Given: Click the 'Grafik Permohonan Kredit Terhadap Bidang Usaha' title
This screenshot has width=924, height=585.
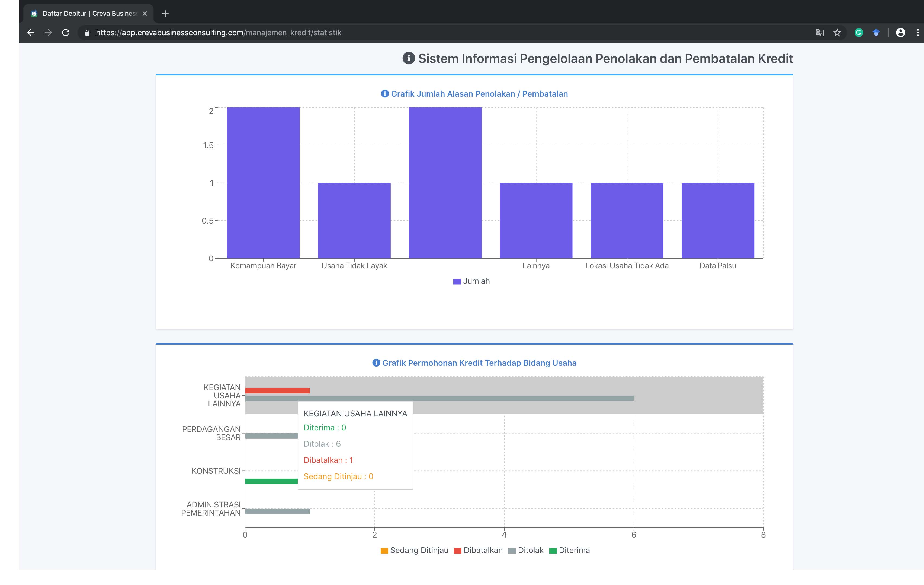Looking at the screenshot, I should tap(479, 363).
